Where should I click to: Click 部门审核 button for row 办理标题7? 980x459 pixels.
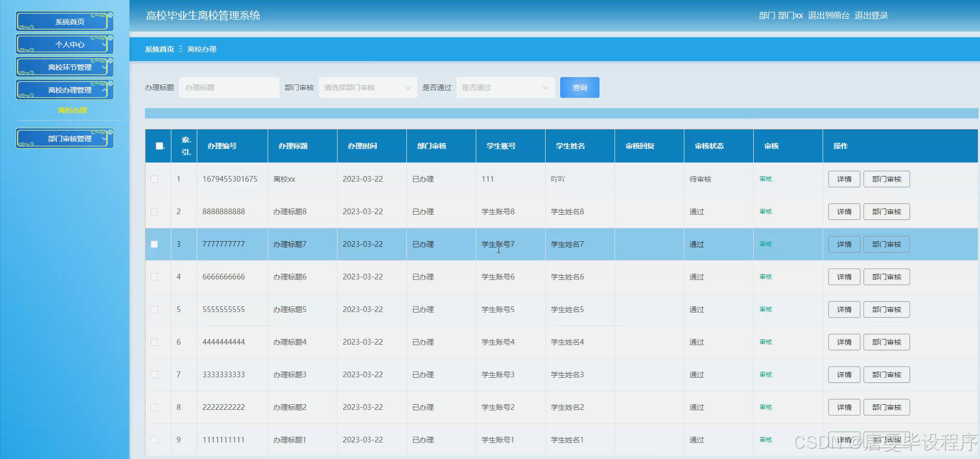[x=887, y=244]
